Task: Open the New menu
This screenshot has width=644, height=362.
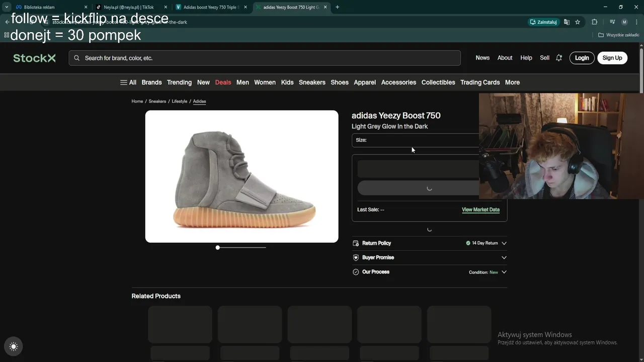Action: coord(203,82)
